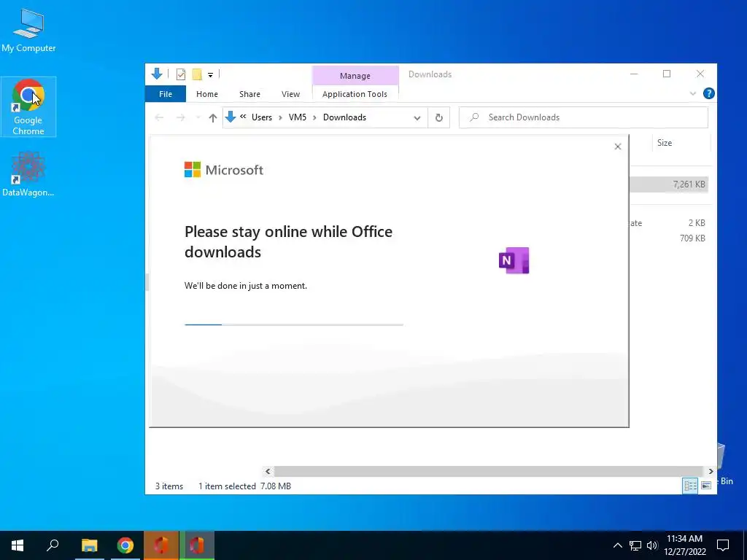Screen dimensions: 747x560
Task: Click the Office download progress bar
Action: (293, 324)
